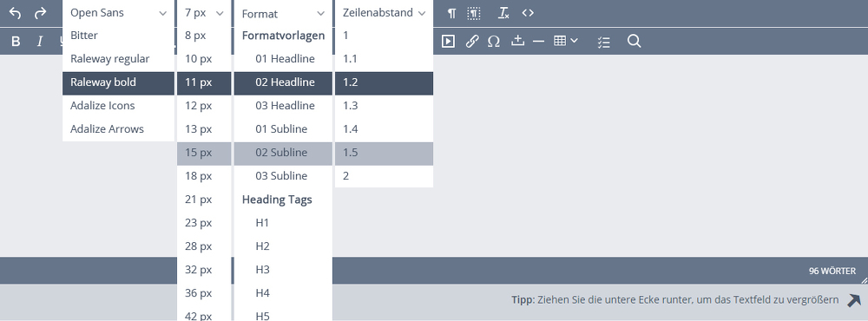The height and width of the screenshot is (321, 868).
Task: Click the undo arrow icon
Action: (16, 13)
